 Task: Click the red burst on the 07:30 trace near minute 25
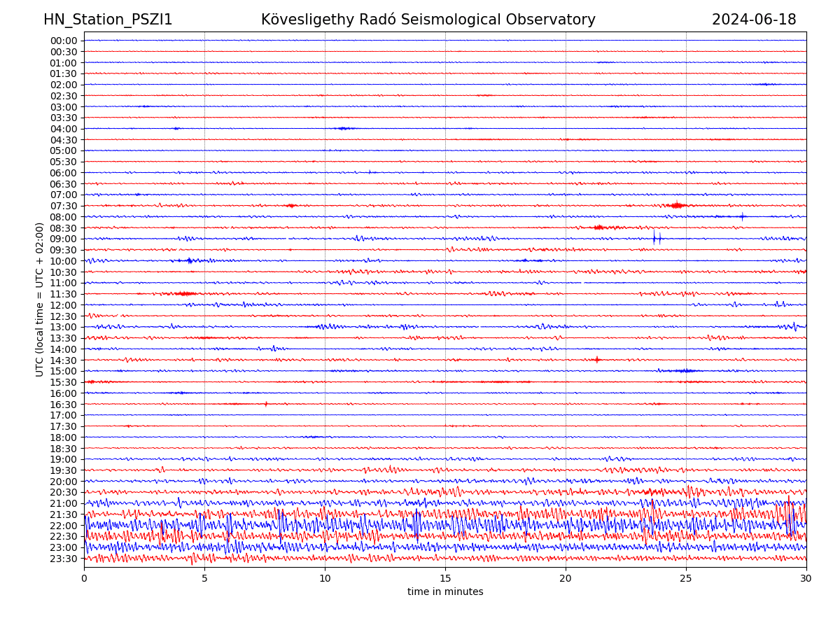pos(676,205)
